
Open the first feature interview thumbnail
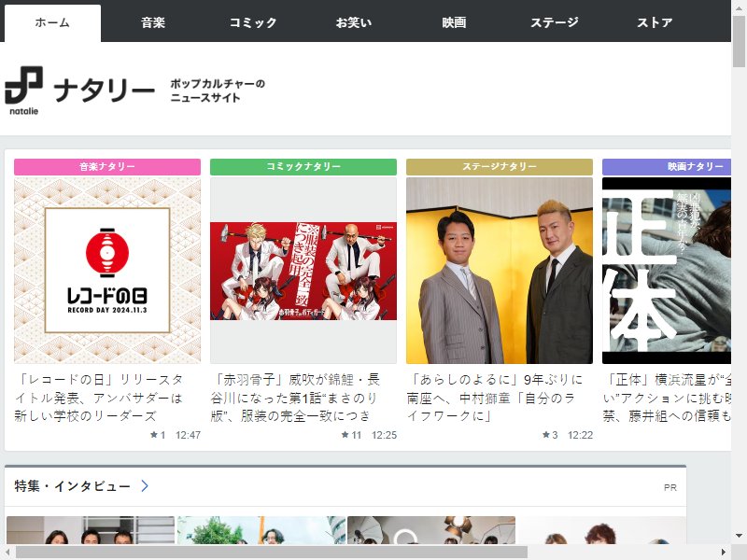[x=91, y=530]
